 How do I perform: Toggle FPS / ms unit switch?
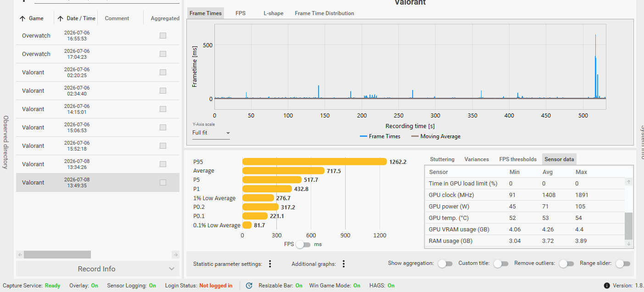(303, 244)
